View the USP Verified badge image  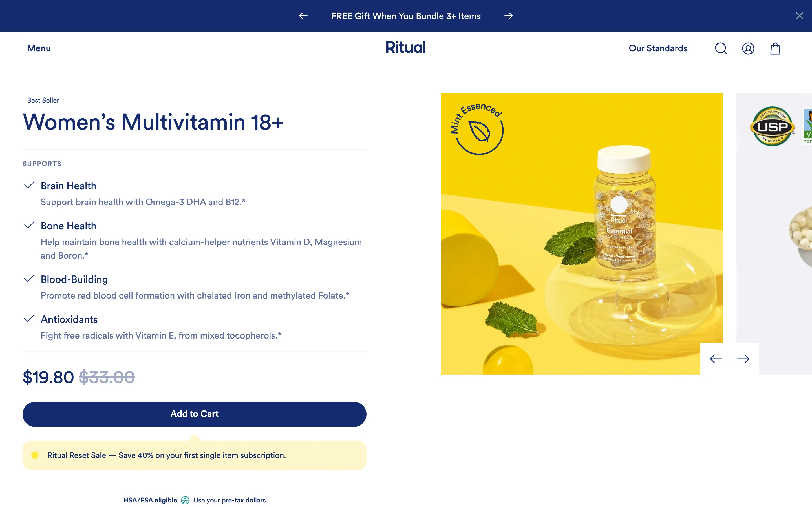coord(772,126)
